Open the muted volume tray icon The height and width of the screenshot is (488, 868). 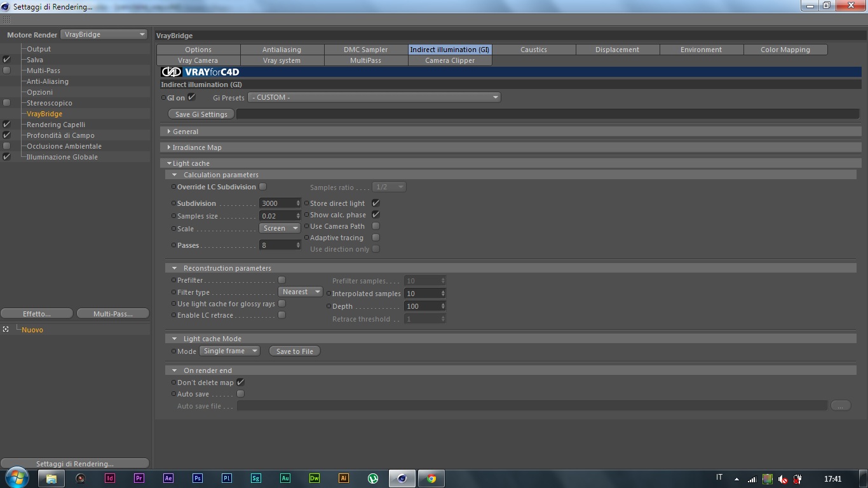(783, 479)
